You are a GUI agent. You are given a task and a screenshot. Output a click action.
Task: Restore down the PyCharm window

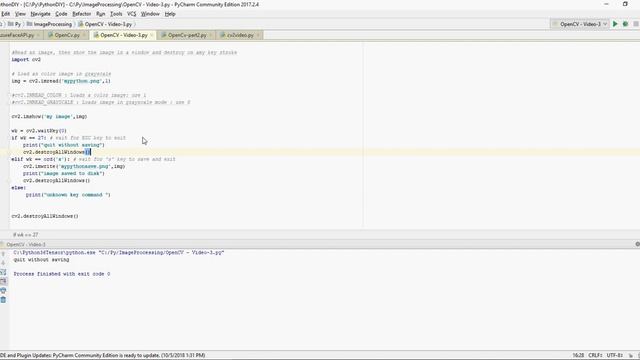click(625, 4)
